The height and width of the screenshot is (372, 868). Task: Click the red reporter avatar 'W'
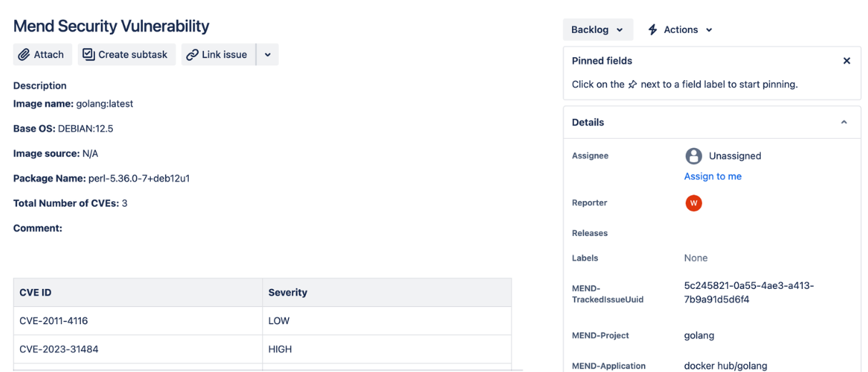[693, 203]
